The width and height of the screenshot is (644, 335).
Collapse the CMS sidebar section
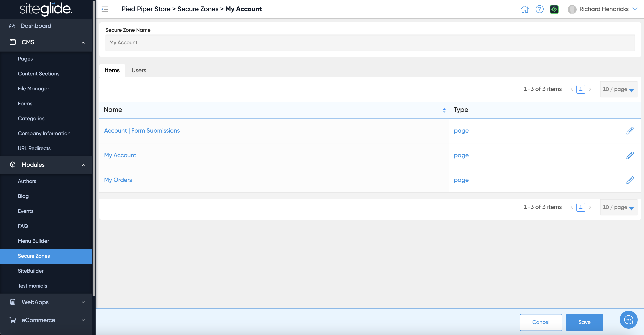[83, 42]
